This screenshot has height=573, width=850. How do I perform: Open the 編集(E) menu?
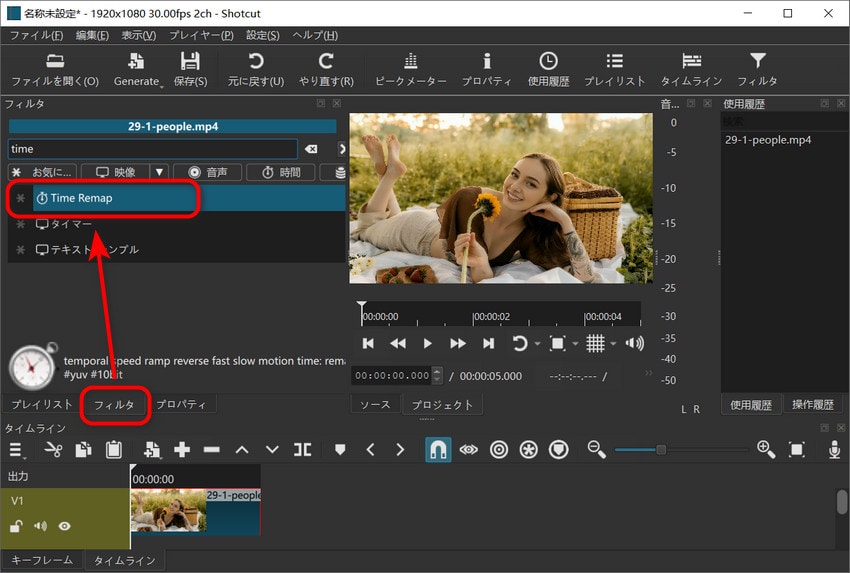coord(92,35)
